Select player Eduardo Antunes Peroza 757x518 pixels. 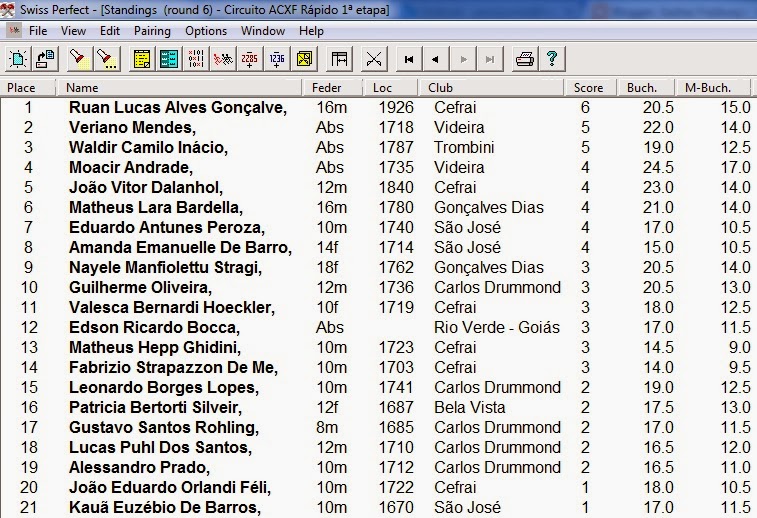tap(167, 227)
